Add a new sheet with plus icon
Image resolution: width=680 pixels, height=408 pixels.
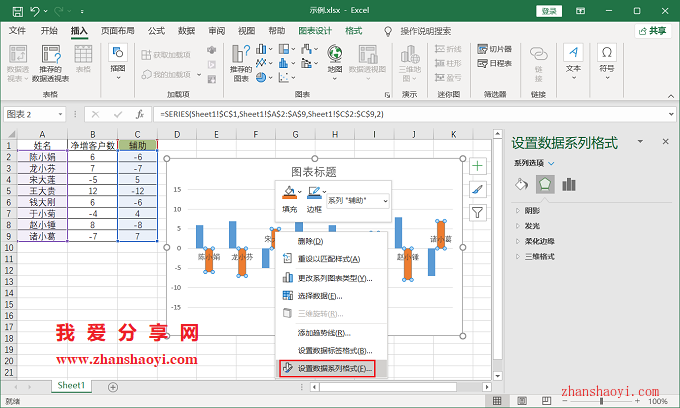coord(113,387)
